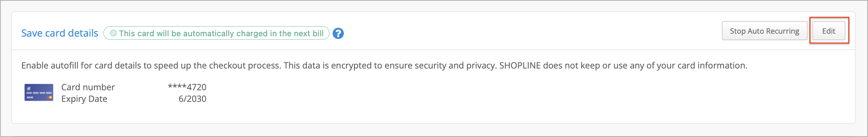Viewport: 868px width, 137px height.
Task: Click the Card number label
Action: coord(88,87)
